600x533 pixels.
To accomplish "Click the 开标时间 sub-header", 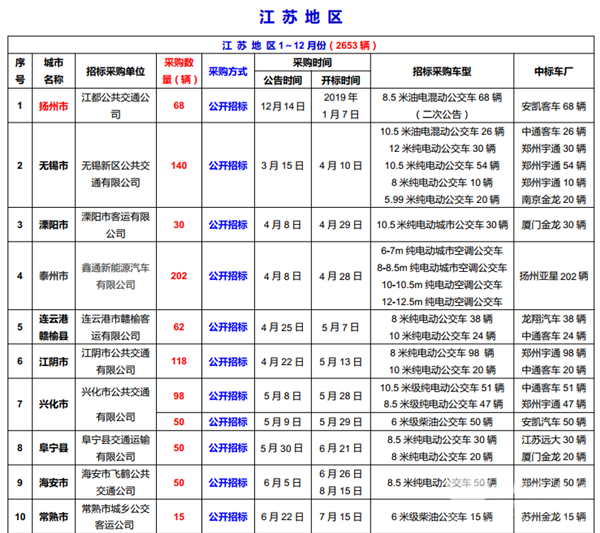I will pyautogui.click(x=342, y=79).
